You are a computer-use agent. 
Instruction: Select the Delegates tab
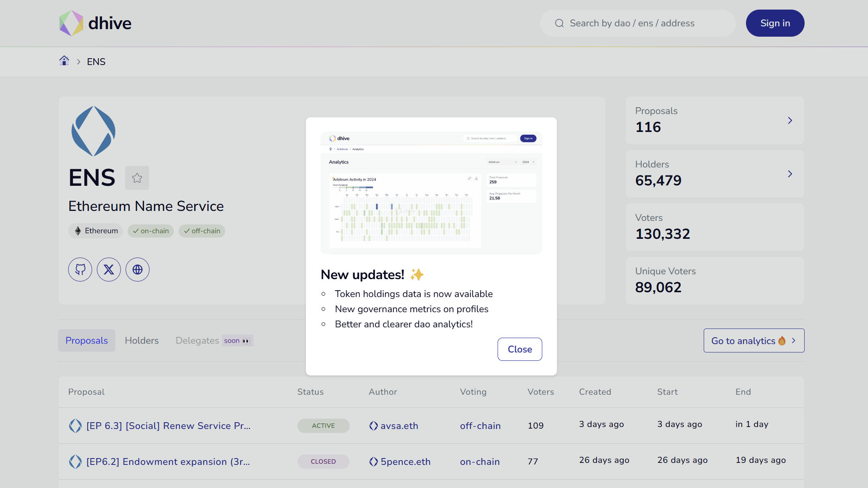197,340
